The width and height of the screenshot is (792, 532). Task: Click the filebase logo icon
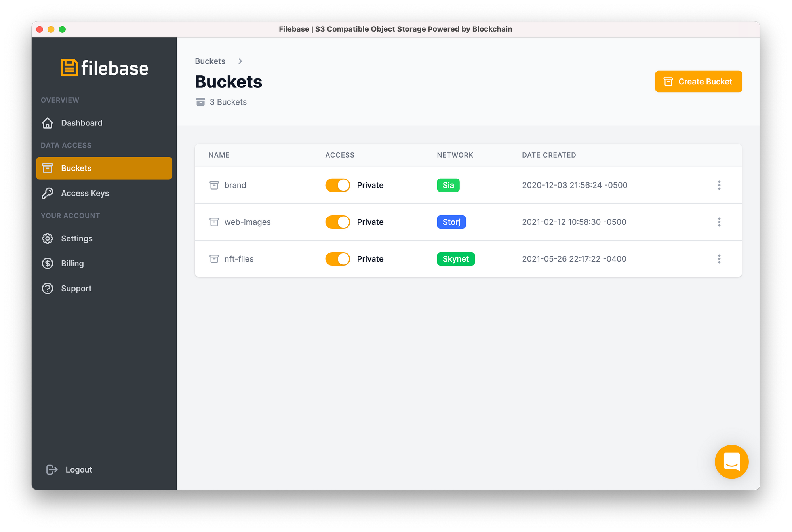pos(69,68)
